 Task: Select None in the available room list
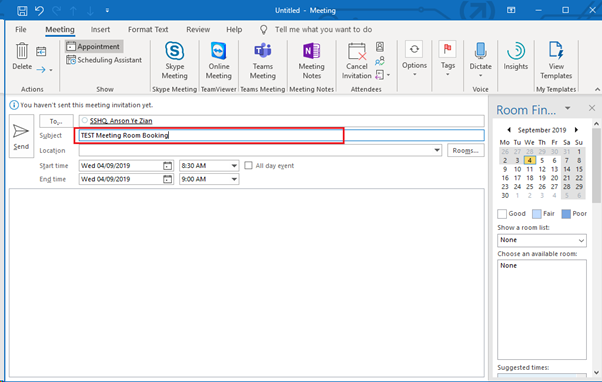[508, 266]
